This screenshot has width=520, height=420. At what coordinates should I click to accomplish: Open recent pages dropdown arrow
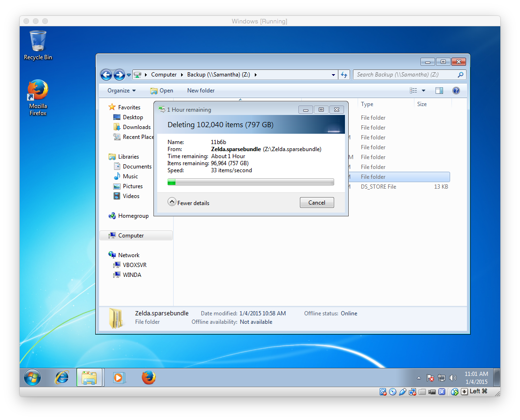(x=129, y=75)
